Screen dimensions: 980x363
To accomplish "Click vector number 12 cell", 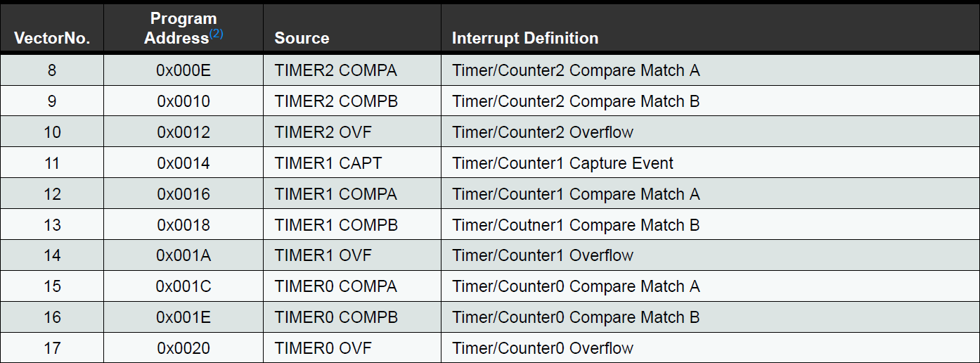I will pyautogui.click(x=52, y=194).
